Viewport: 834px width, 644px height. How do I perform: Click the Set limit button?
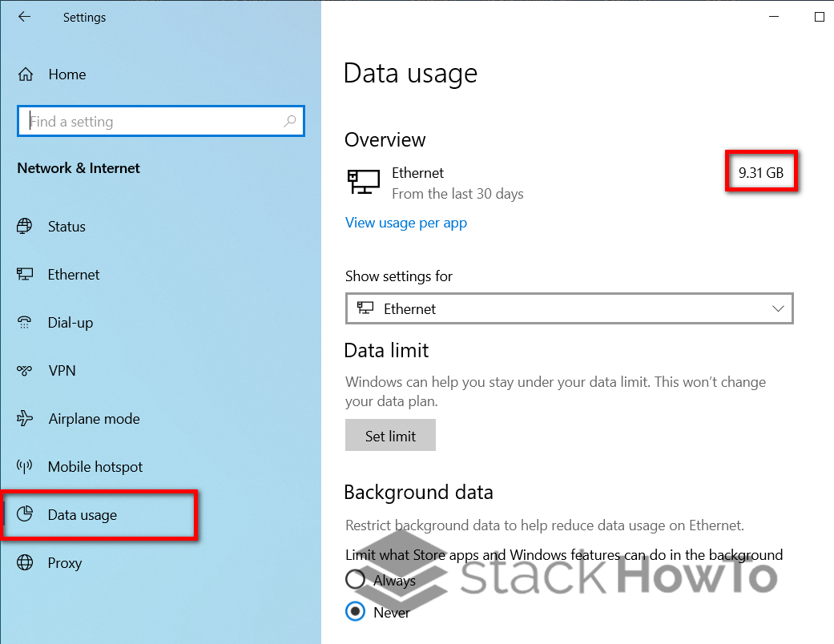390,435
